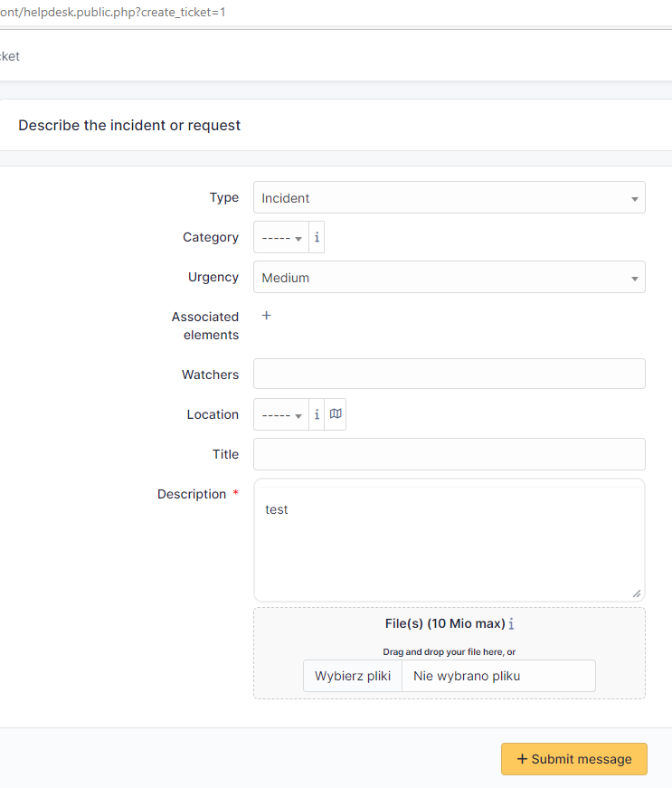
Task: Click the Category dropdown arrow
Action: click(x=298, y=237)
